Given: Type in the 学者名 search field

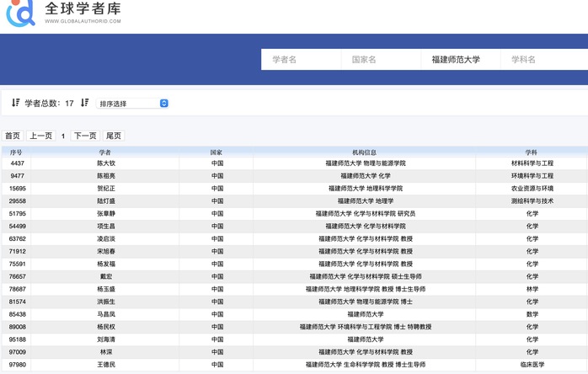Looking at the screenshot, I should pyautogui.click(x=301, y=60).
